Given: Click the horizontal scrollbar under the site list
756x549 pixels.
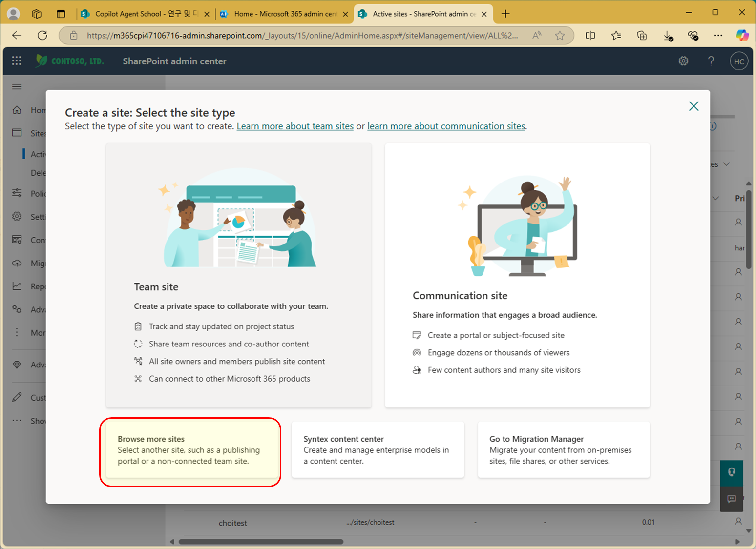Looking at the screenshot, I should pos(261,542).
